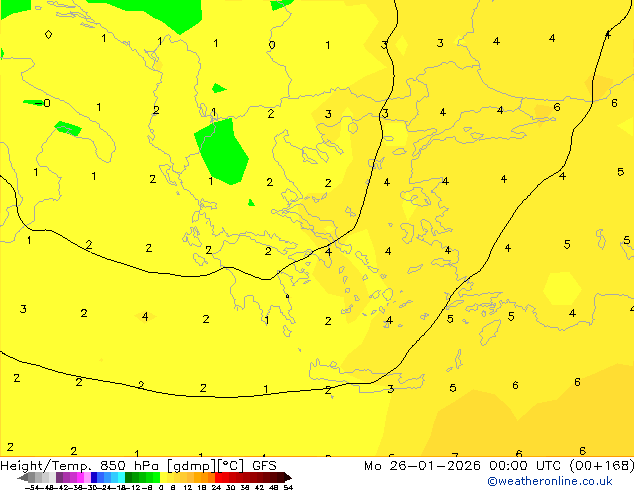
Task: Pick the bright green legend swatch before 0
Action: tap(156, 477)
